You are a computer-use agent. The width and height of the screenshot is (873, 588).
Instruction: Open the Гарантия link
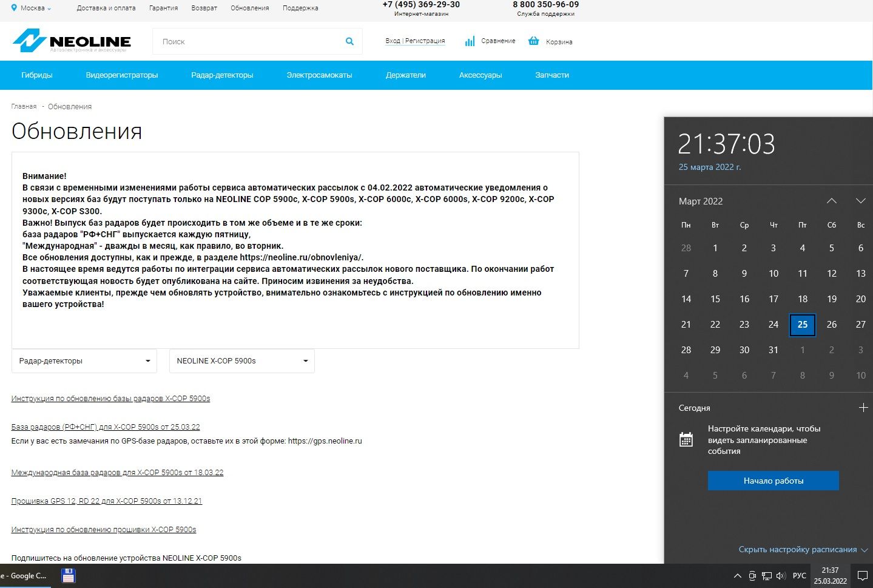point(164,8)
